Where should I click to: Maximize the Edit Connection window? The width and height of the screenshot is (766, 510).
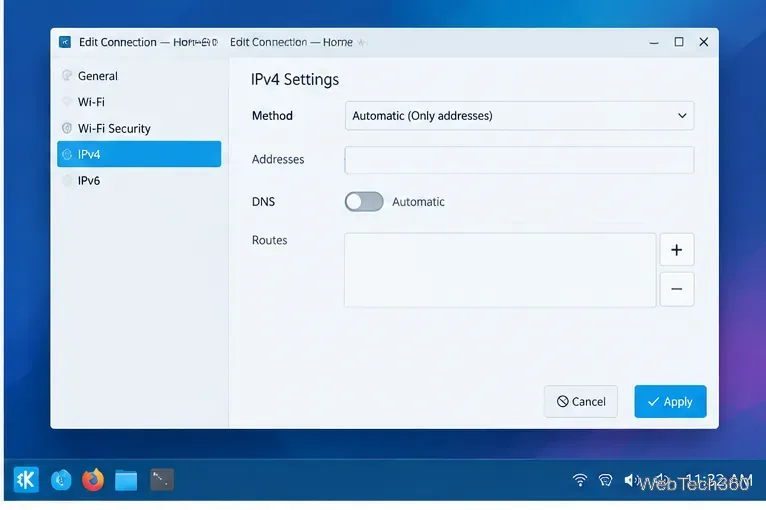point(679,42)
